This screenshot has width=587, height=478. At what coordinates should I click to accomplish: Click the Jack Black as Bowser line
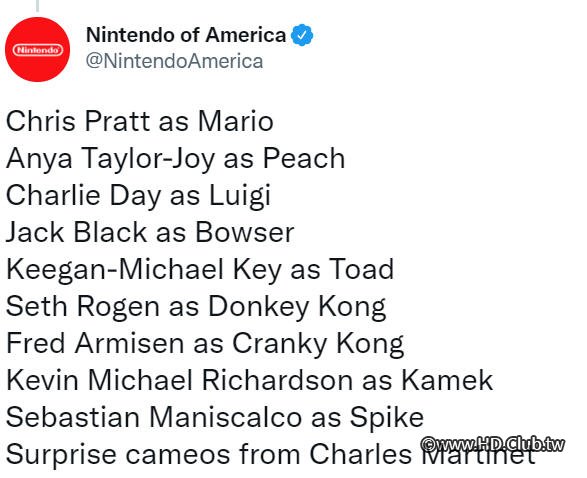150,232
